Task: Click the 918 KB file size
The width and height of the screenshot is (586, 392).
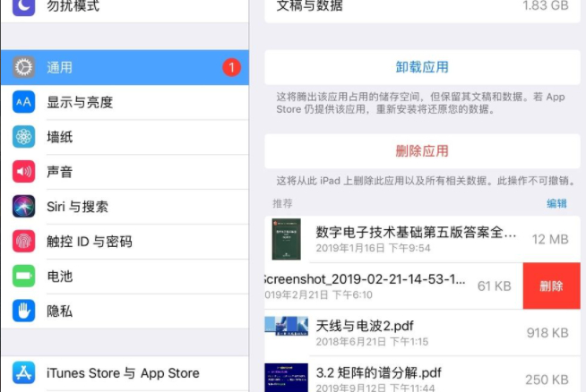Action: tap(547, 333)
